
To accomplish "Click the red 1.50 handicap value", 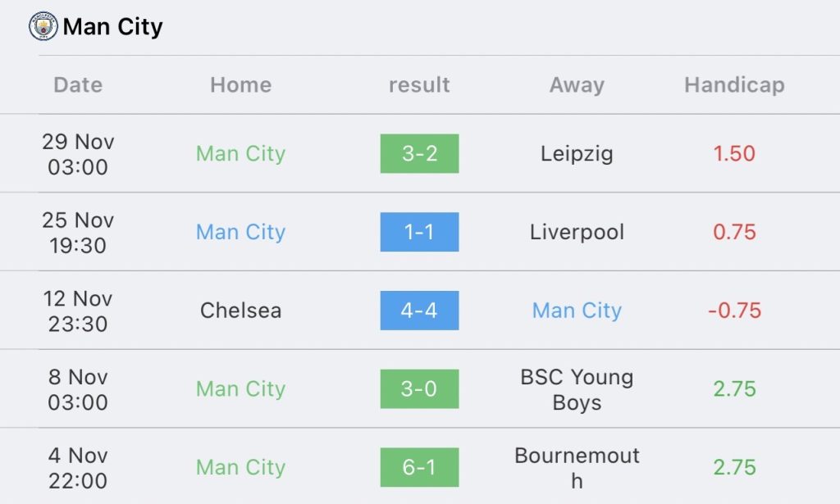I will click(734, 153).
